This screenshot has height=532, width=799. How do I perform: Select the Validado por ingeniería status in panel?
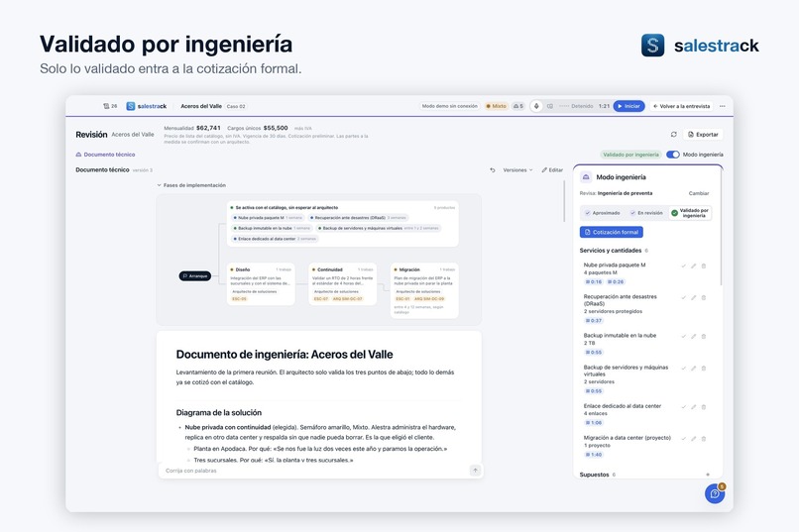click(x=690, y=213)
